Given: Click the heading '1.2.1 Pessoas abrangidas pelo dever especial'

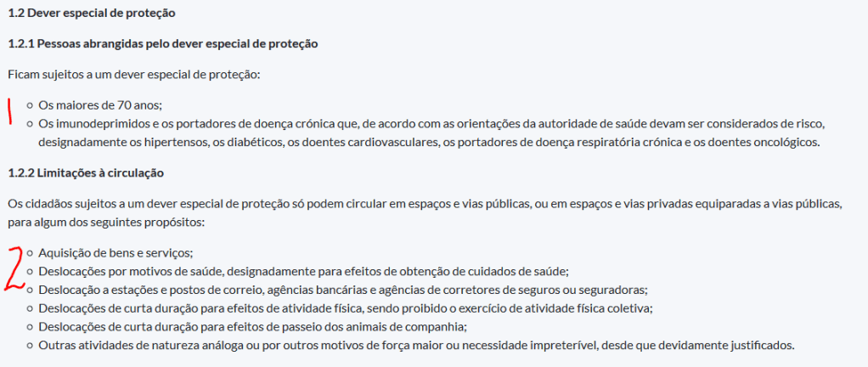Looking at the screenshot, I should click(162, 43).
